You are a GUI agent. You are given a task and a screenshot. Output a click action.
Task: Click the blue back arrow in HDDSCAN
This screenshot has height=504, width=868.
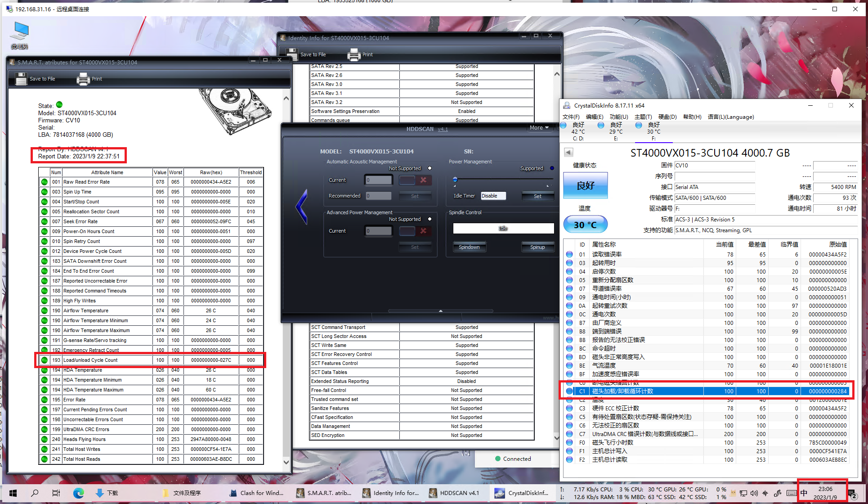pos(301,207)
